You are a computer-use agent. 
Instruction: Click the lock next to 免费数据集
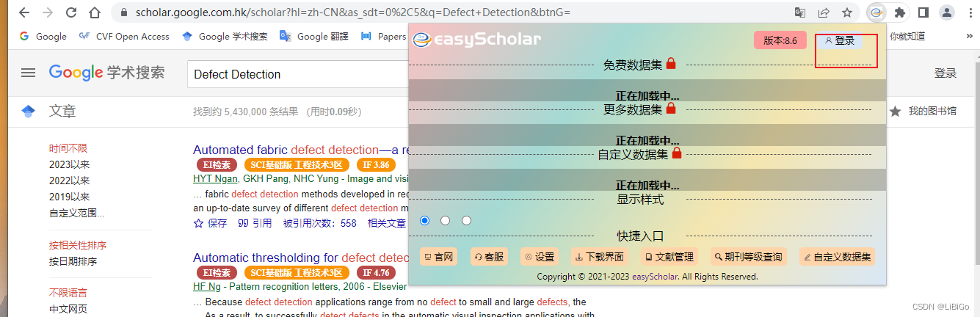click(671, 64)
